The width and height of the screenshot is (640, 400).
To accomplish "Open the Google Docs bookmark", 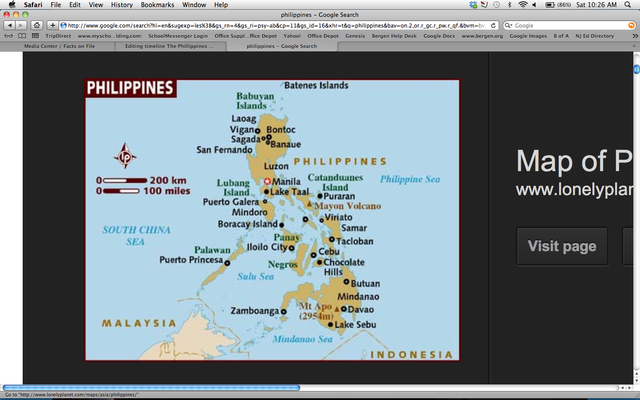I will tap(439, 36).
